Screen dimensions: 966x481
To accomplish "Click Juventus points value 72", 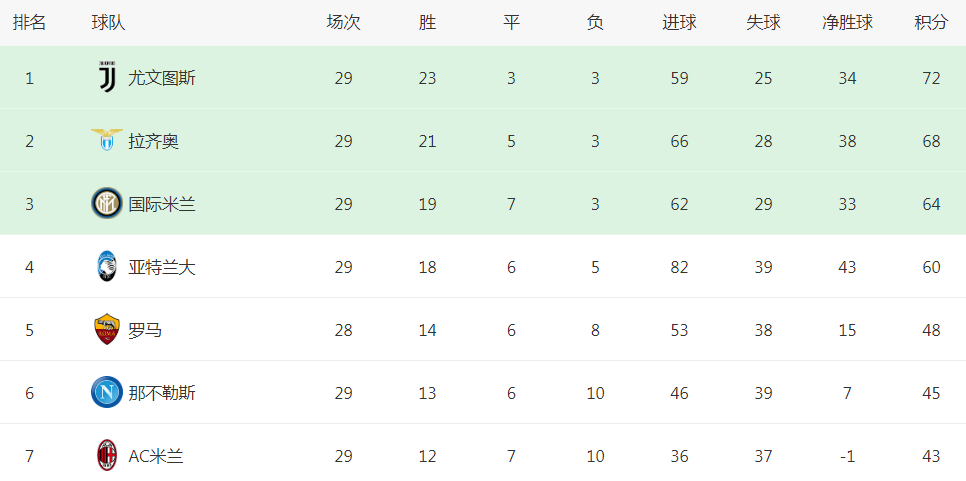I will point(932,78).
